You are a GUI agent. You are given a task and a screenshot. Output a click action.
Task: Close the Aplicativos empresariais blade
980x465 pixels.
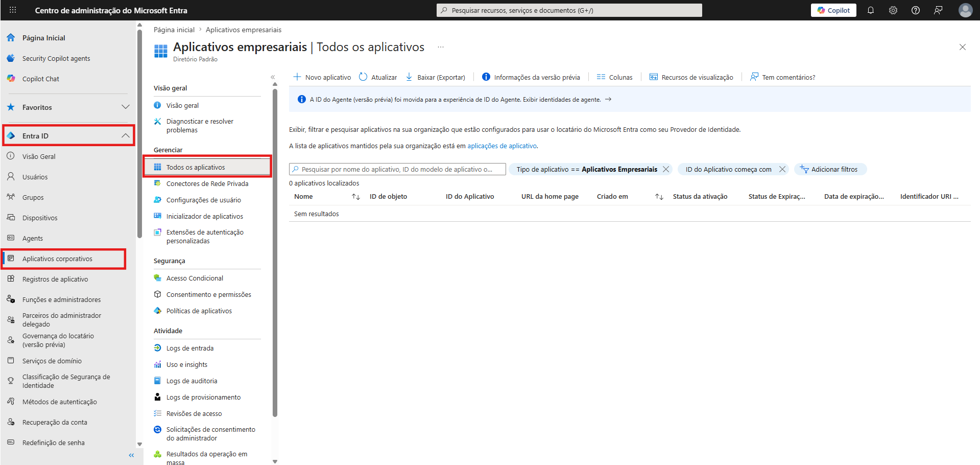(x=963, y=47)
